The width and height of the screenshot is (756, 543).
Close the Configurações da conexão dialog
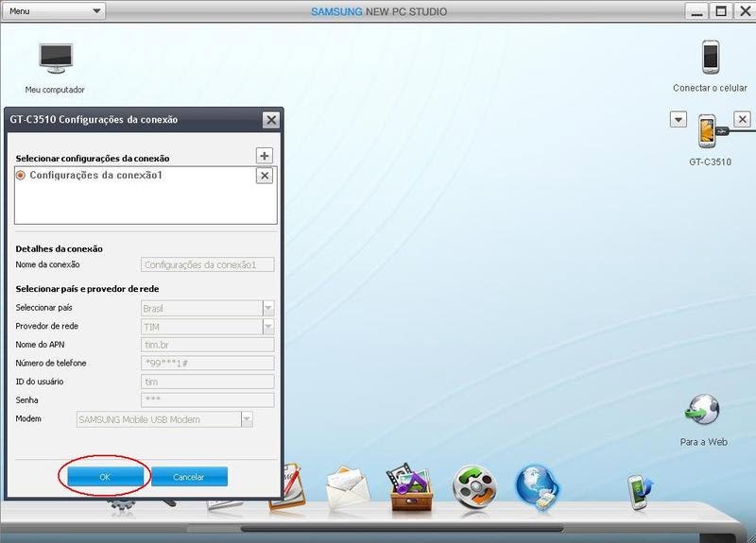point(271,120)
